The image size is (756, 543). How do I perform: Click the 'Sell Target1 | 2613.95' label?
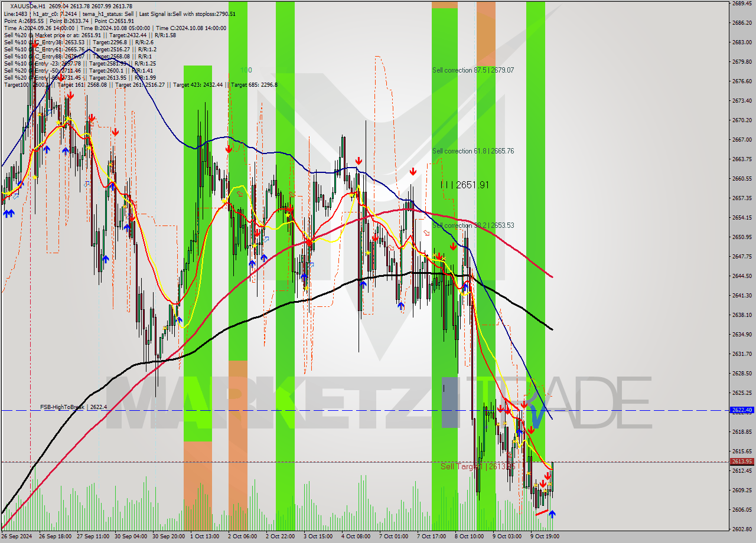478,466
